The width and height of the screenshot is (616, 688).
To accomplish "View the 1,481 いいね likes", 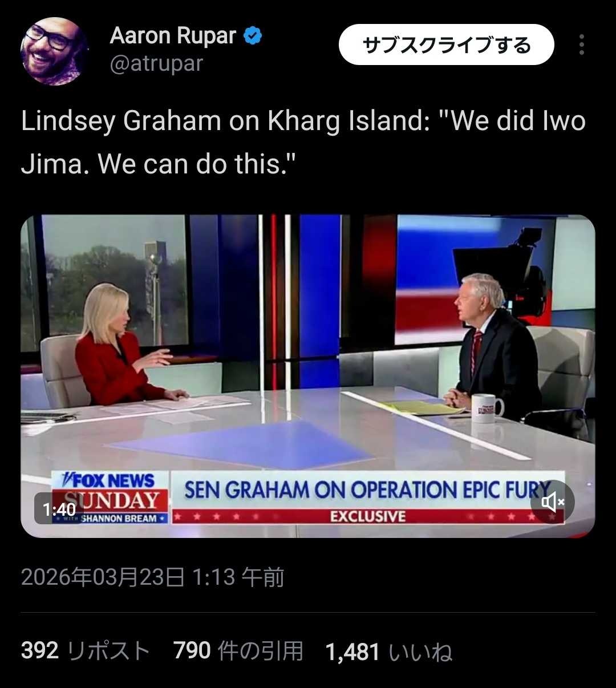I will coord(389,651).
